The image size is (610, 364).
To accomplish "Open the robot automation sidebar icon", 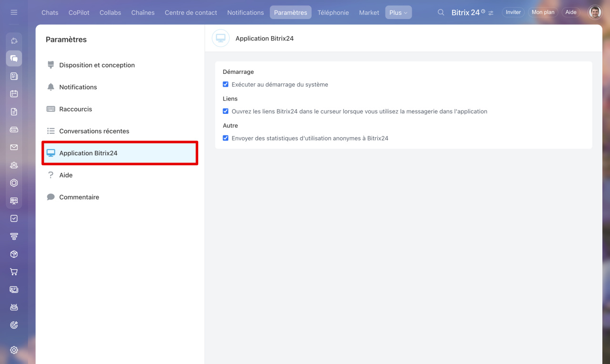I will pyautogui.click(x=14, y=307).
